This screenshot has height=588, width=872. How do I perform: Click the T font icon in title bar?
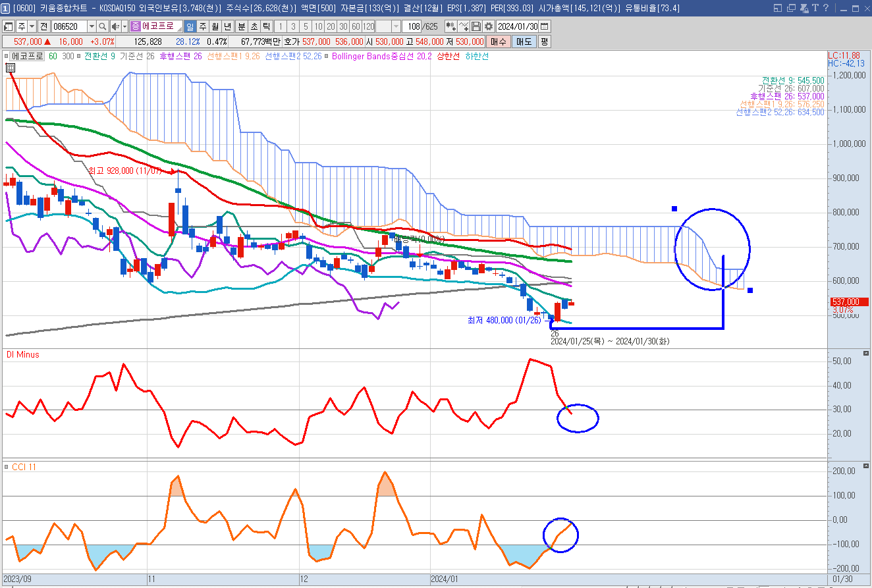pos(815,8)
